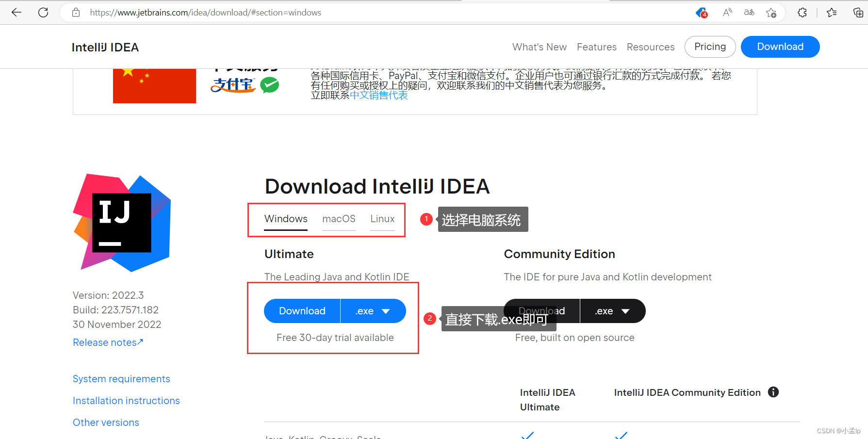This screenshot has height=439, width=868.
Task: Click the Alipay logo in the banner
Action: click(233, 85)
